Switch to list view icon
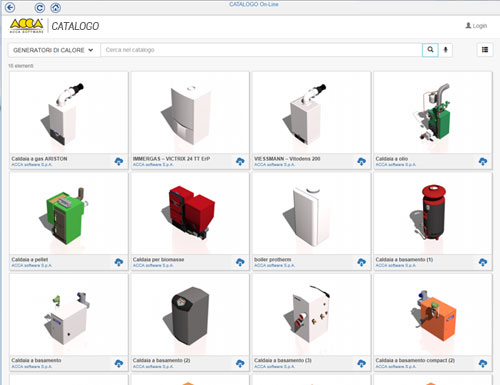Viewport: 500px width, 385px height. pyautogui.click(x=485, y=50)
